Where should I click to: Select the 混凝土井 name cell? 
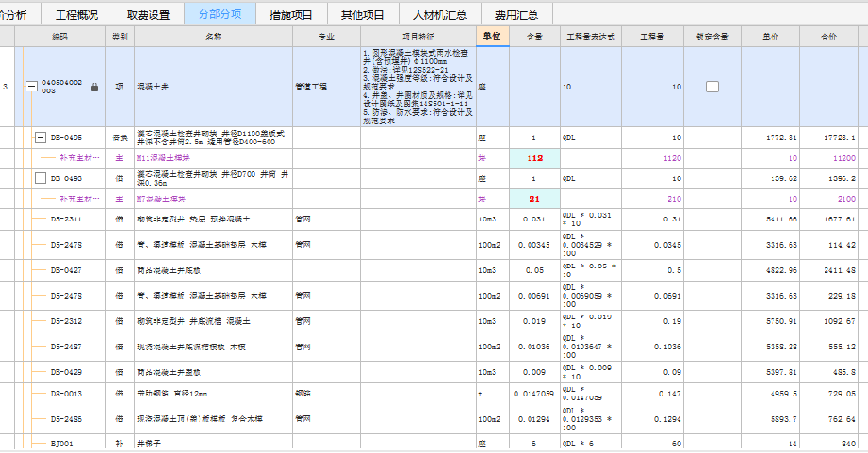click(x=213, y=87)
